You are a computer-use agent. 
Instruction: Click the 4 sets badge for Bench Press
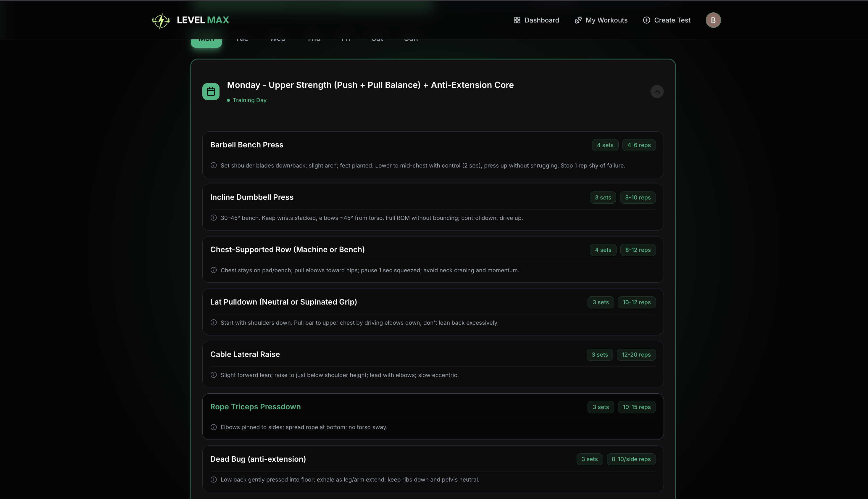(605, 145)
